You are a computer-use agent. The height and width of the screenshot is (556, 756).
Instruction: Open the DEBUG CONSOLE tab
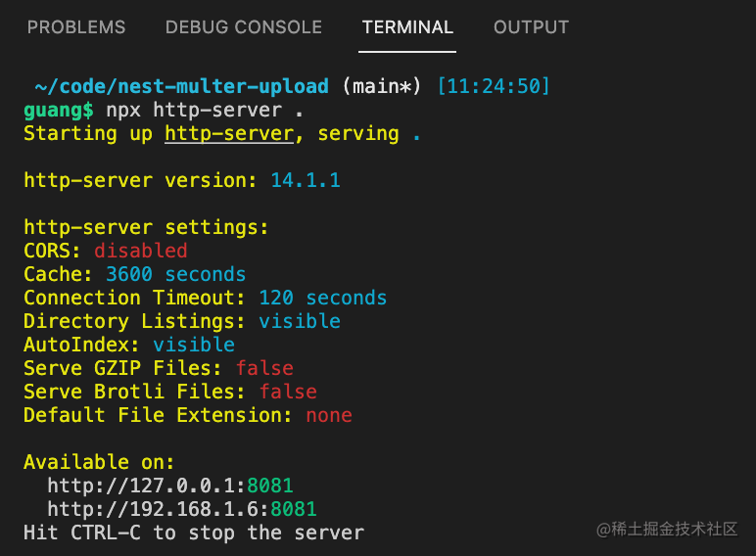244,27
